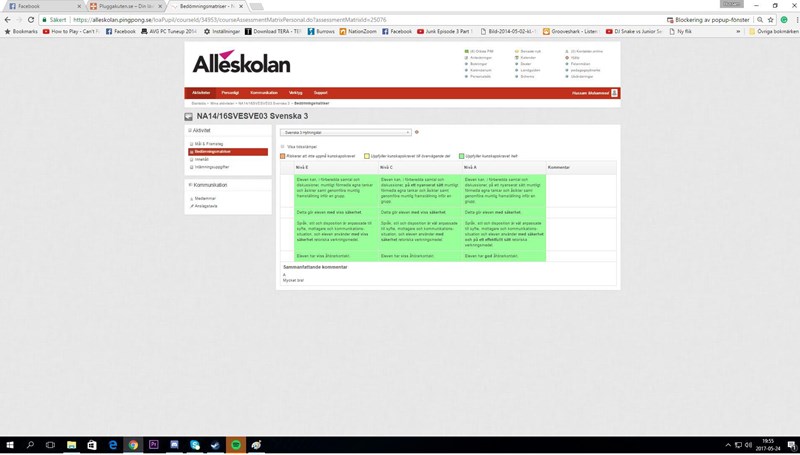Open Mål & Framsteg in sidebar
Screen dimensions: 800x455
(208, 144)
